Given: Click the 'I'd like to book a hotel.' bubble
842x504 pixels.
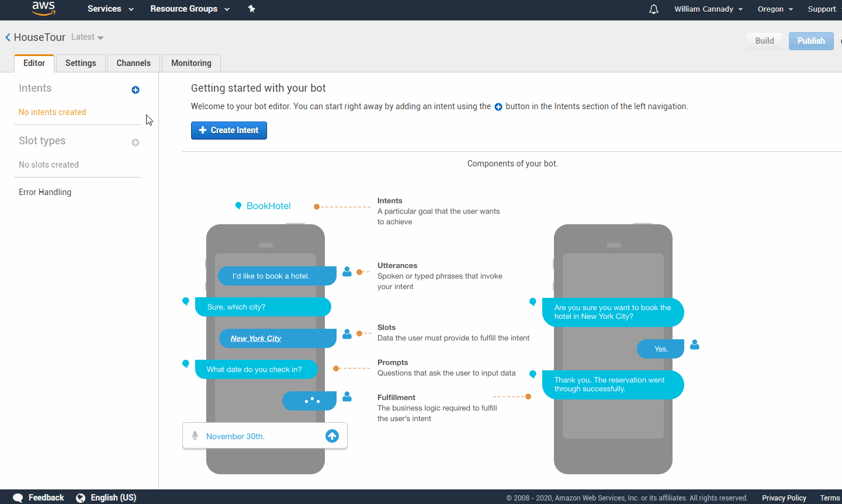Looking at the screenshot, I should (277, 276).
